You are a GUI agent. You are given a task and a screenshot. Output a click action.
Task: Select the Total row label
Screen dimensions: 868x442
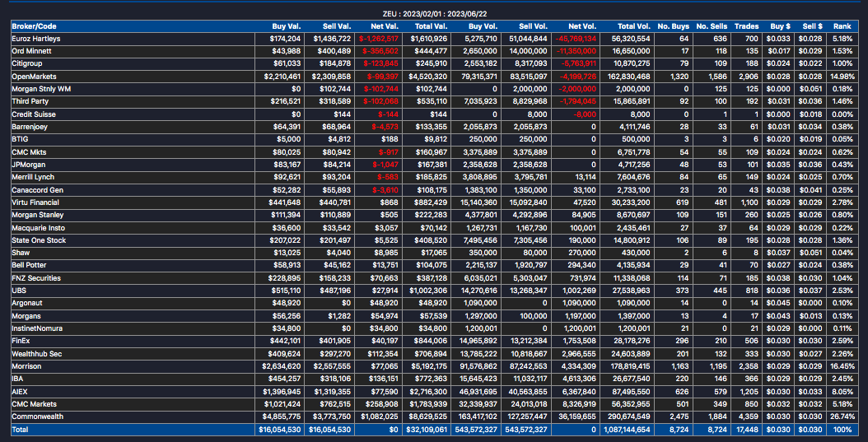click(20, 430)
